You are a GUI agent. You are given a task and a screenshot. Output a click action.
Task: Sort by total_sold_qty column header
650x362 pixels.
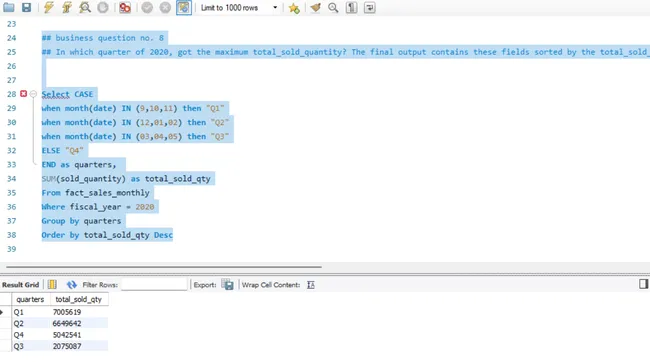coord(79,299)
